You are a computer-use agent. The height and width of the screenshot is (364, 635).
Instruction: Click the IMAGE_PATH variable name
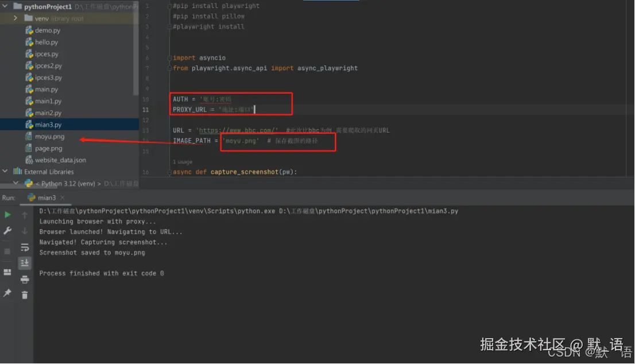[x=192, y=141]
